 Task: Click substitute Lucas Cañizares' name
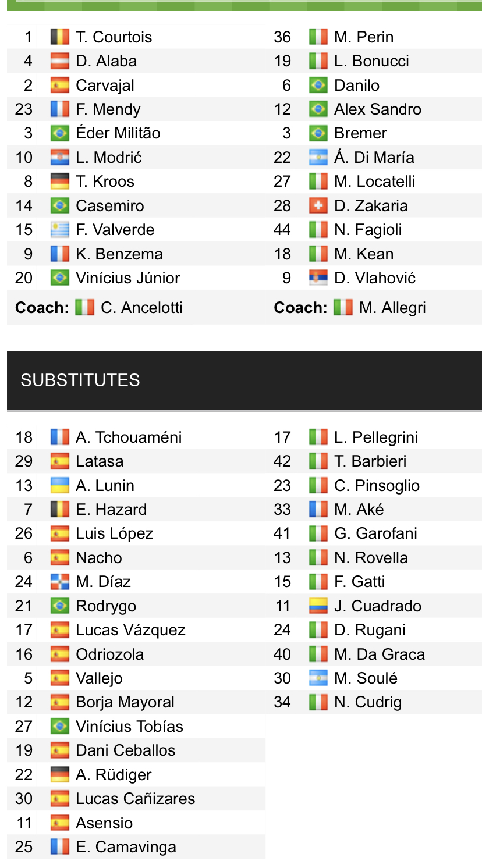pos(135,799)
